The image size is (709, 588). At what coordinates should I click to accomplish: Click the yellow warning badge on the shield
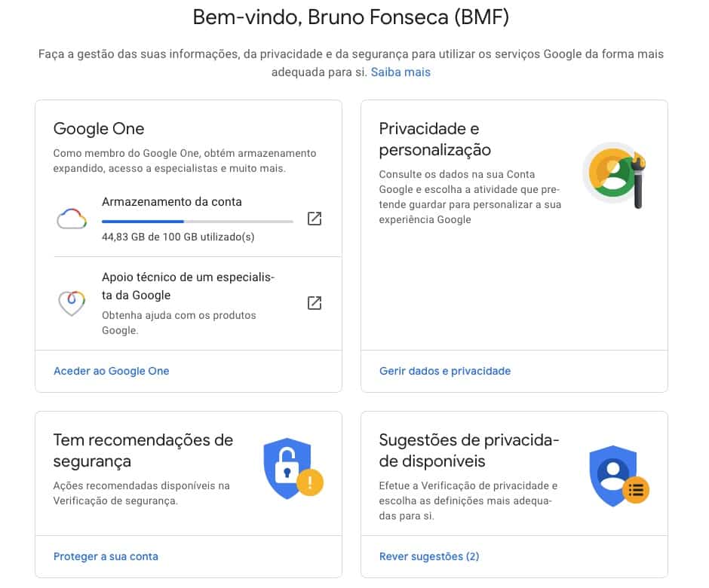click(310, 482)
